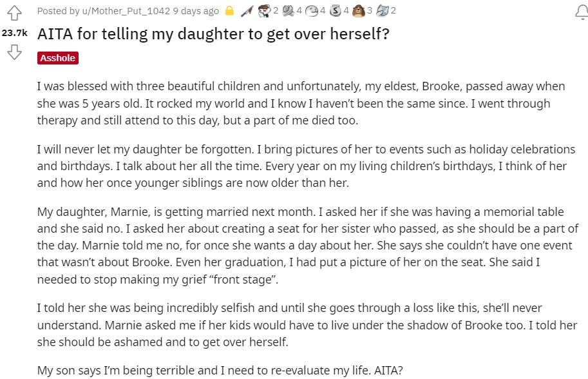Click the brown bear award icon
588x379 pixels.
pyautogui.click(x=359, y=11)
